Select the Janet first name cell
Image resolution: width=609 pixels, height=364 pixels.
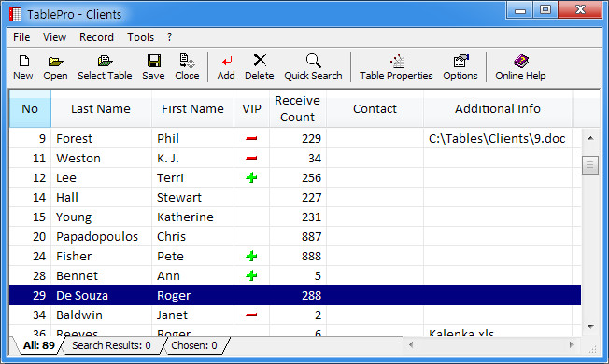(x=192, y=315)
